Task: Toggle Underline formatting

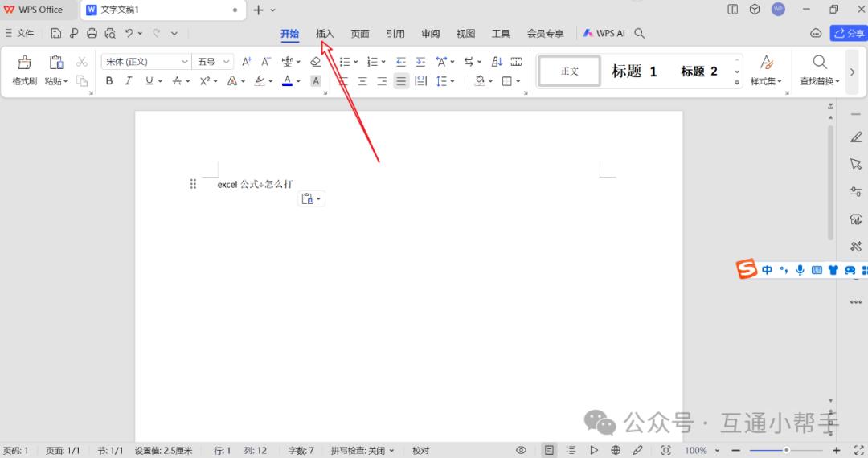Action: pyautogui.click(x=149, y=81)
